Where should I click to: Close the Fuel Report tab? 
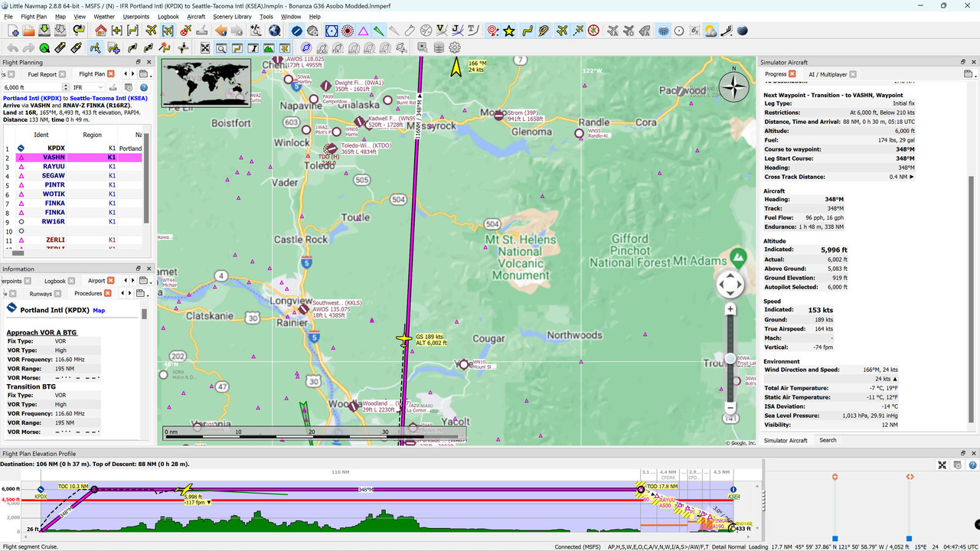coord(62,74)
